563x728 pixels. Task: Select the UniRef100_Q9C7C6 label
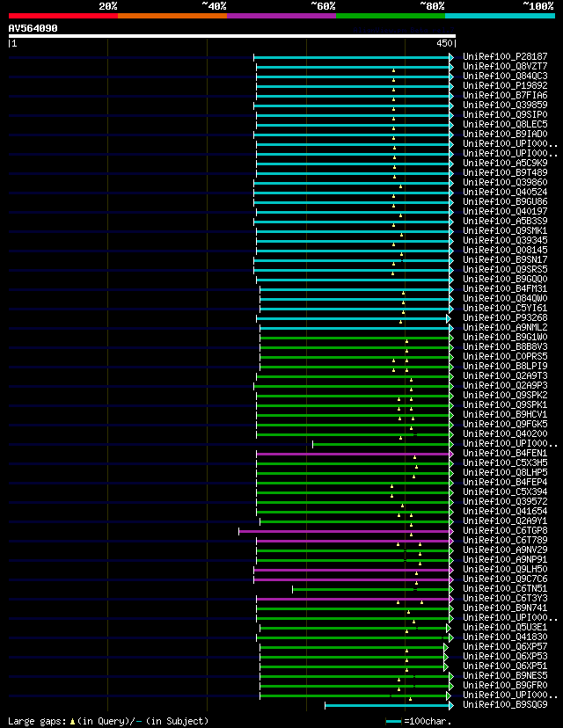pos(505,579)
